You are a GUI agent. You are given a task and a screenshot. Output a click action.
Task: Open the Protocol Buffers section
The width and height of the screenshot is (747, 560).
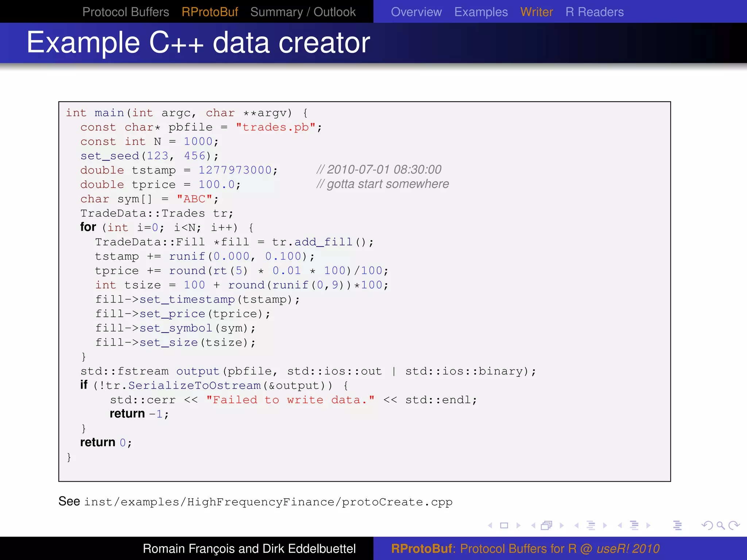(x=125, y=12)
